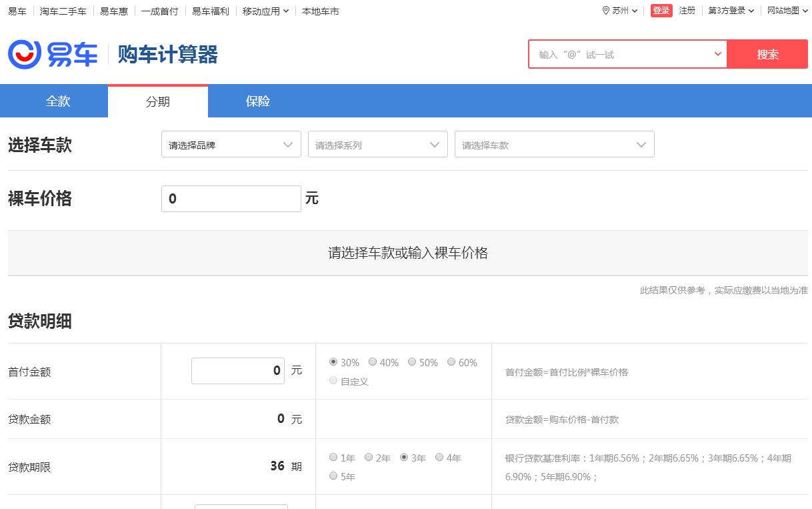Select the 40% down payment option
The height and width of the screenshot is (509, 812).
[373, 362]
